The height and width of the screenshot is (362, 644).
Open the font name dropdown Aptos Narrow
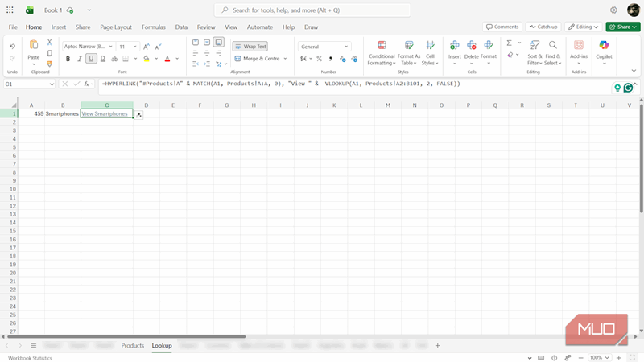[110, 47]
